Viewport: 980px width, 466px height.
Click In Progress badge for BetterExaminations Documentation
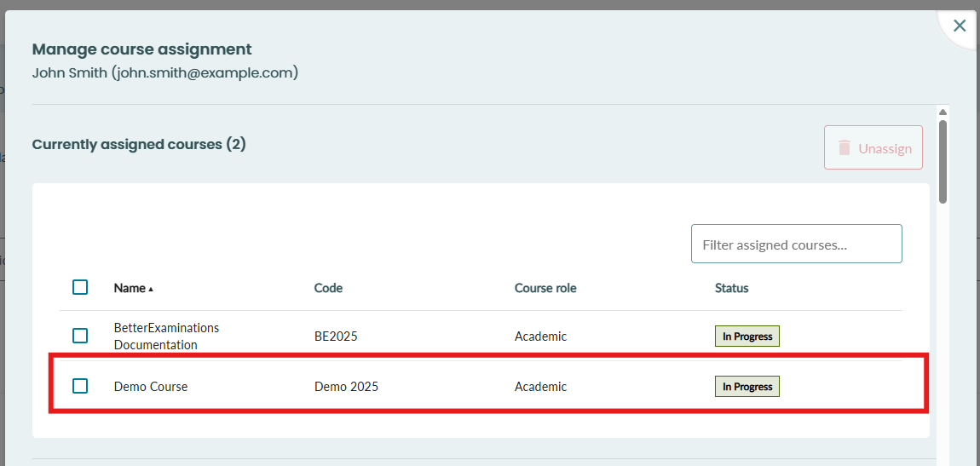(747, 336)
